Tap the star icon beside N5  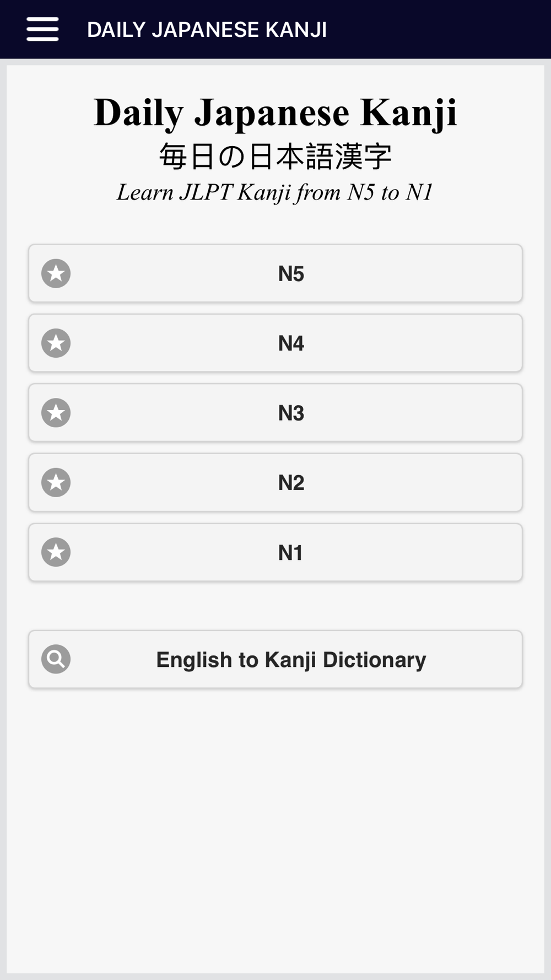coord(56,273)
